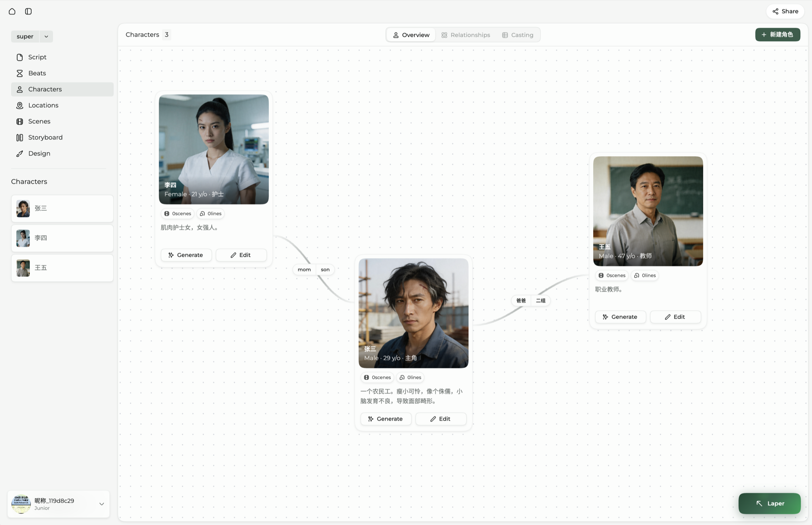Click the Share button
Viewport: 812px width, 525px height.
785,11
